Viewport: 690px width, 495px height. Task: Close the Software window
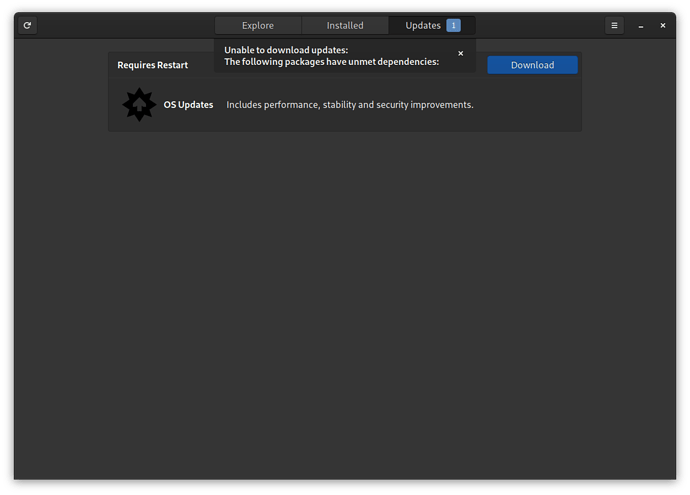pyautogui.click(x=663, y=26)
